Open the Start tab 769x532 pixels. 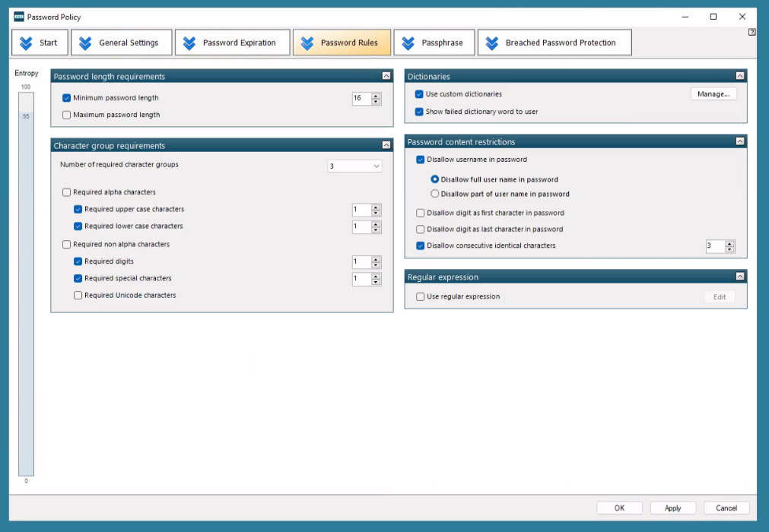[41, 43]
